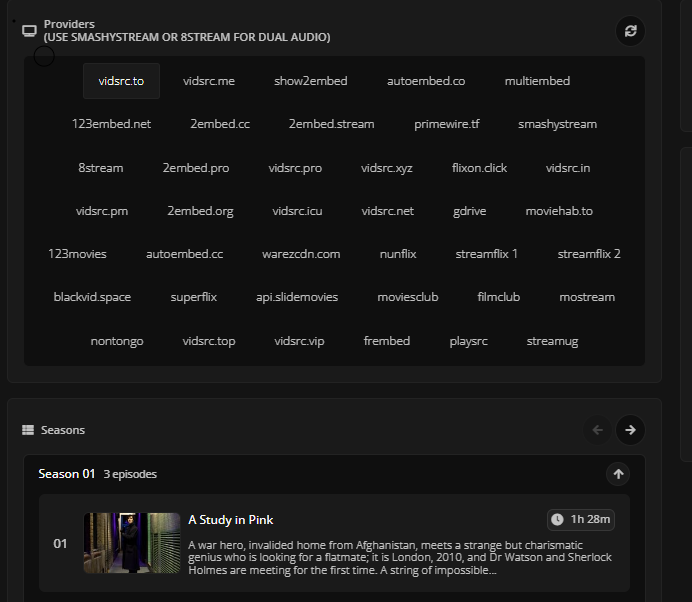Select the primewire.tf provider
Image resolution: width=692 pixels, height=602 pixels.
coord(446,124)
